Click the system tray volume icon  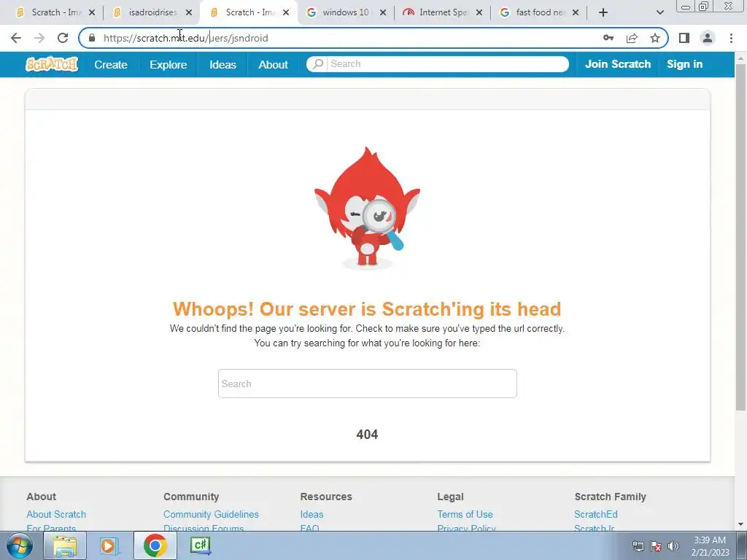(673, 546)
